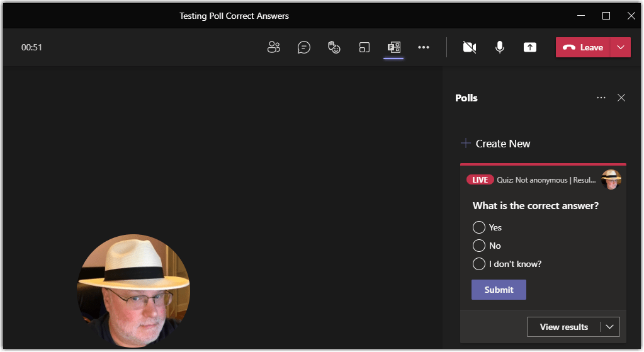Open the More actions ellipsis in toolbar
Image resolution: width=644 pixels, height=352 pixels.
tap(424, 47)
